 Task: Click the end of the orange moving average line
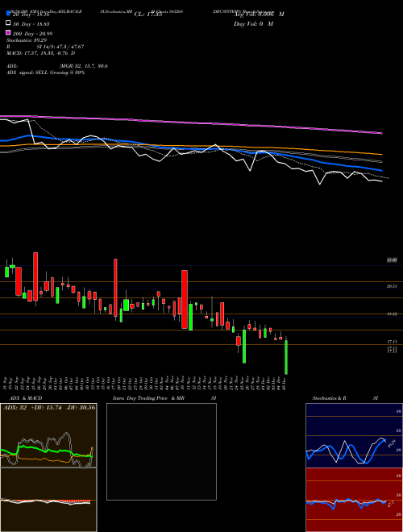point(381,154)
